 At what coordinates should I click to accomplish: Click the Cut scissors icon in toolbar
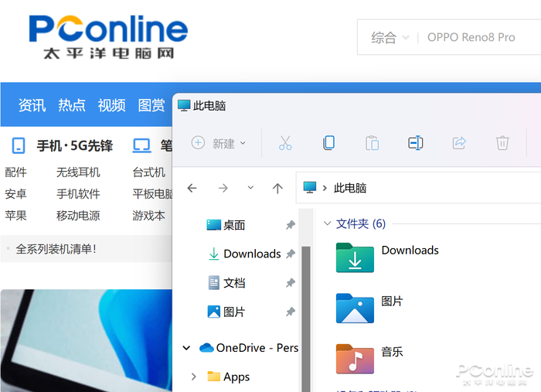coord(285,143)
